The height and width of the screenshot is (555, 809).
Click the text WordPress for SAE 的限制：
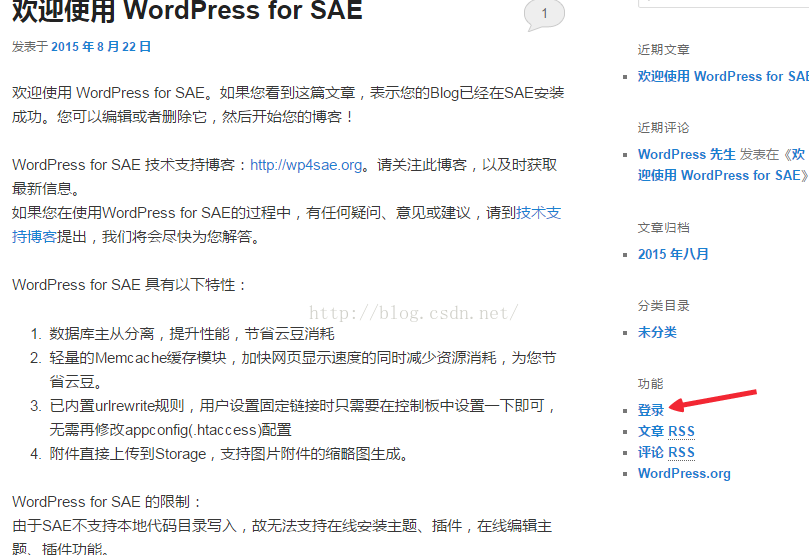[107, 502]
